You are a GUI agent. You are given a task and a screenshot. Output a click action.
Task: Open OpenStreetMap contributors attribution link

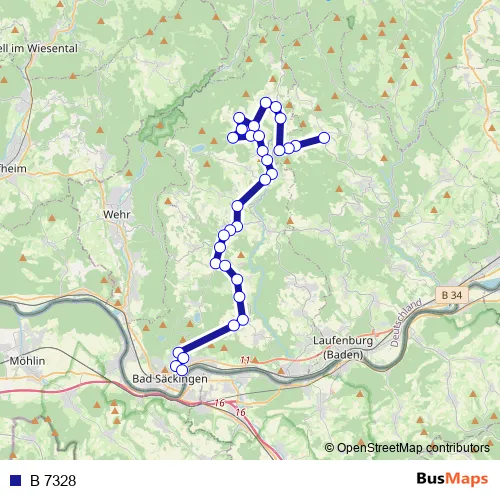(x=407, y=448)
